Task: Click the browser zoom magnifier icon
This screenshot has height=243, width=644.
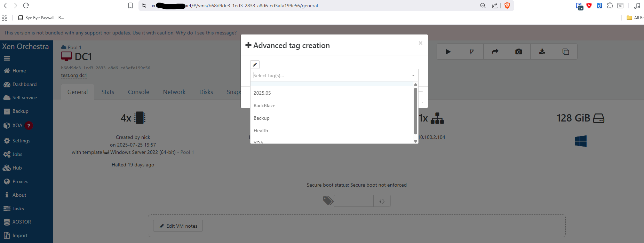Action: pos(483,6)
